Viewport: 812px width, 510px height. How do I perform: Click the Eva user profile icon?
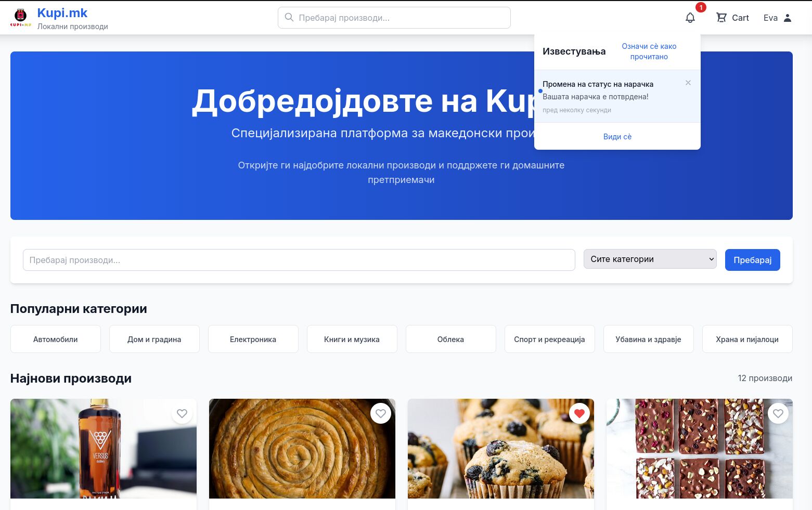coord(787,18)
